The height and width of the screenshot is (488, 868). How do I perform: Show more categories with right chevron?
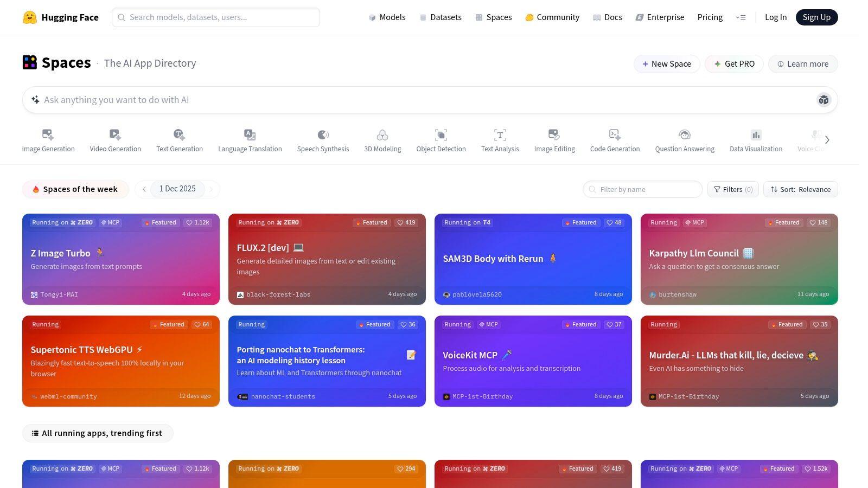(827, 140)
